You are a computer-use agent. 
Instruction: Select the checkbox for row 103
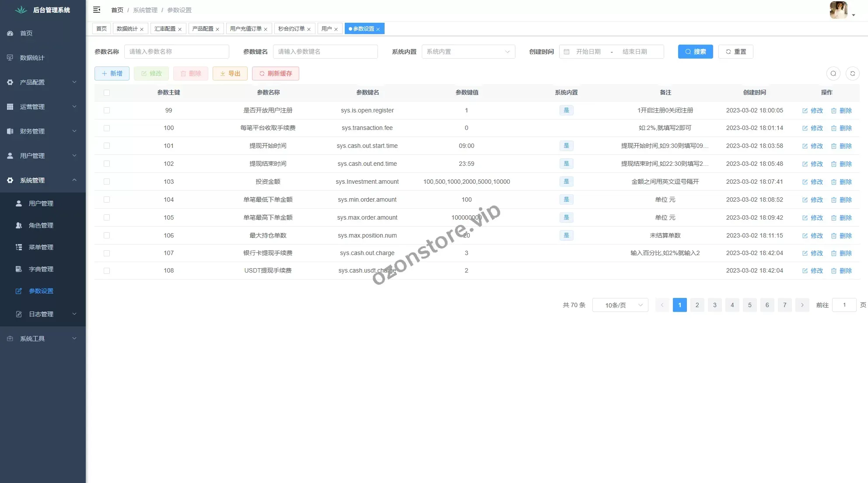pyautogui.click(x=107, y=182)
